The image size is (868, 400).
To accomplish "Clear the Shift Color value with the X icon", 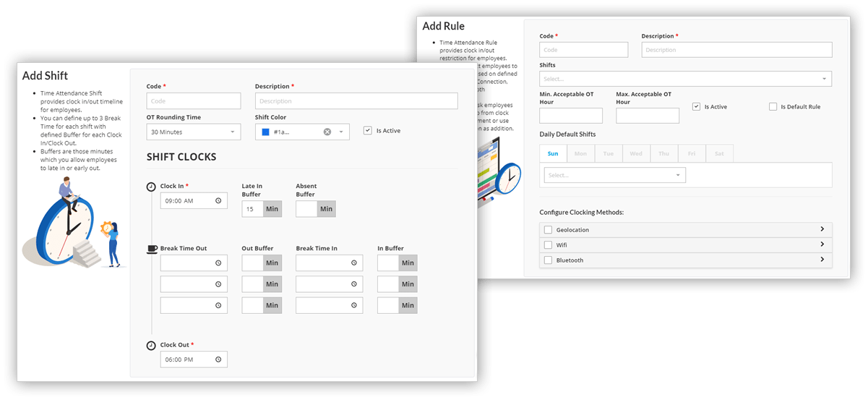I will [327, 132].
